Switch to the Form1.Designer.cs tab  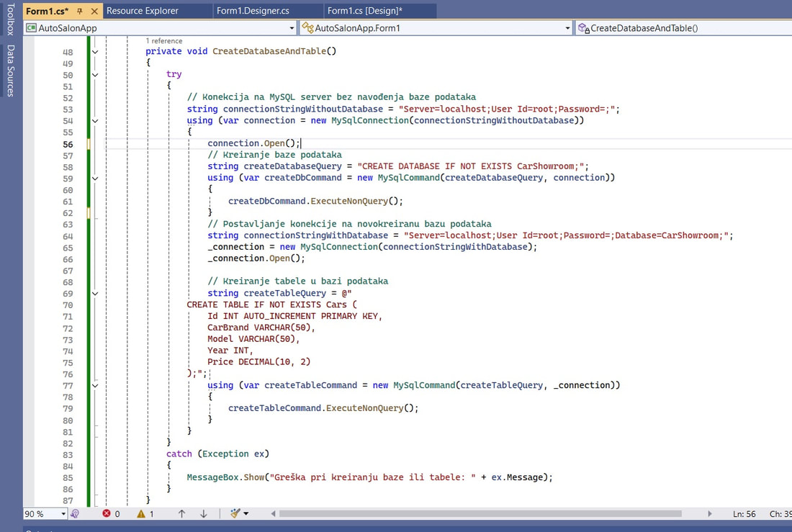click(253, 11)
